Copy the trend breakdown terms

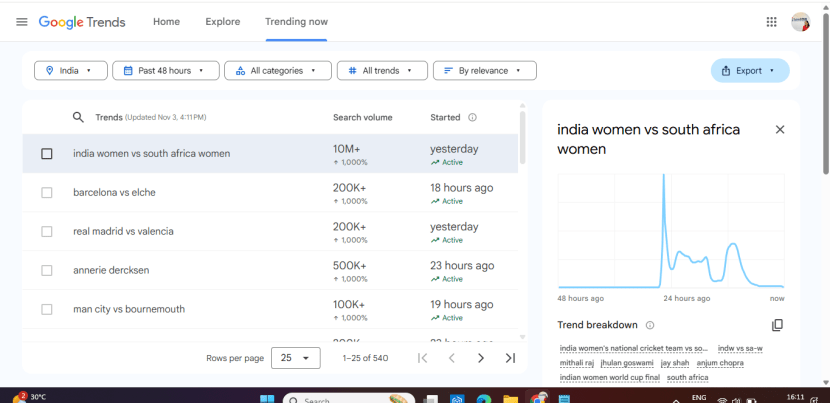[777, 325]
